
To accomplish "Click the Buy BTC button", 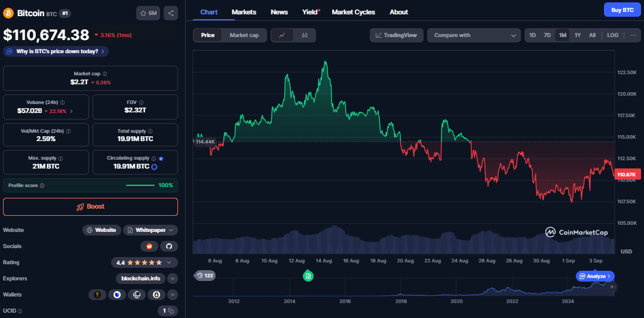I will pos(622,10).
